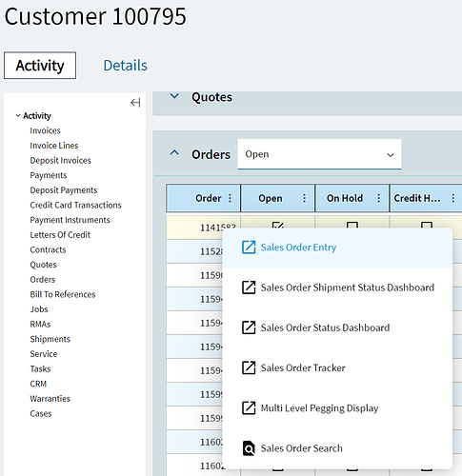Image resolution: width=462 pixels, height=476 pixels.
Task: Open the Open column options menu
Action: point(304,198)
